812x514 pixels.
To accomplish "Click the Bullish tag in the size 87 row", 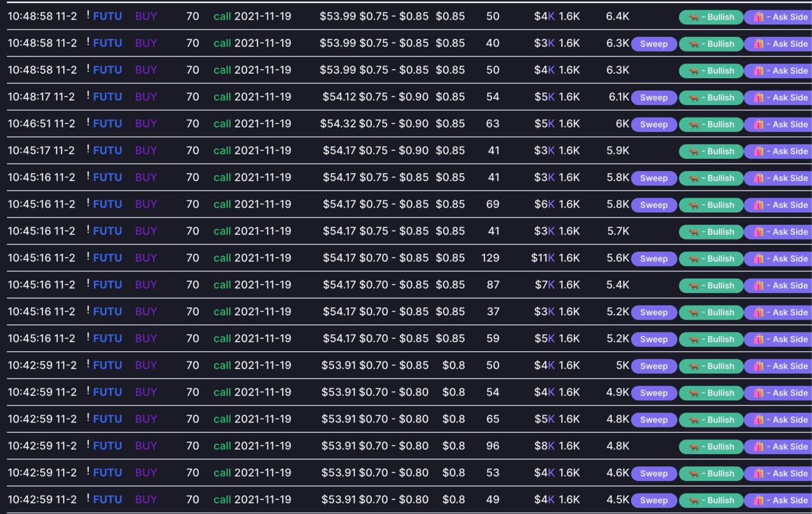I will click(711, 285).
